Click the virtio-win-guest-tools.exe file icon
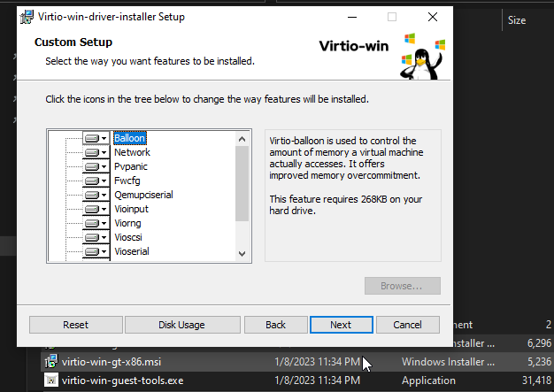The height and width of the screenshot is (392, 554). coord(51,380)
